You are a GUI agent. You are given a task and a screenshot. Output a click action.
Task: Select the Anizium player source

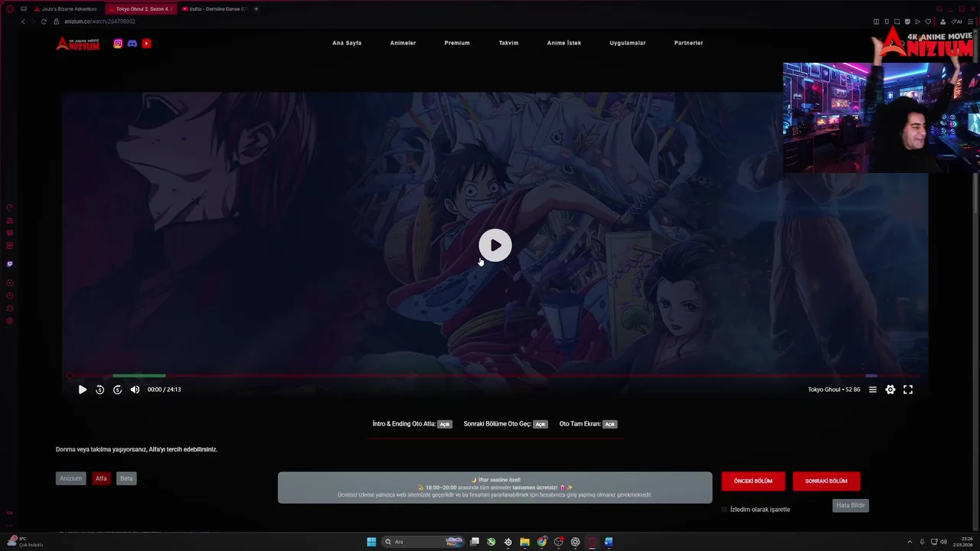(70, 478)
